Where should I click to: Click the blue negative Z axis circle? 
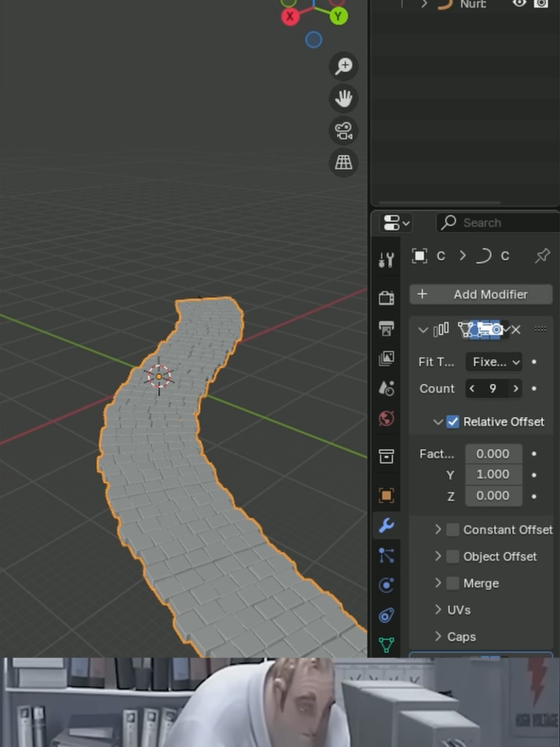click(314, 40)
